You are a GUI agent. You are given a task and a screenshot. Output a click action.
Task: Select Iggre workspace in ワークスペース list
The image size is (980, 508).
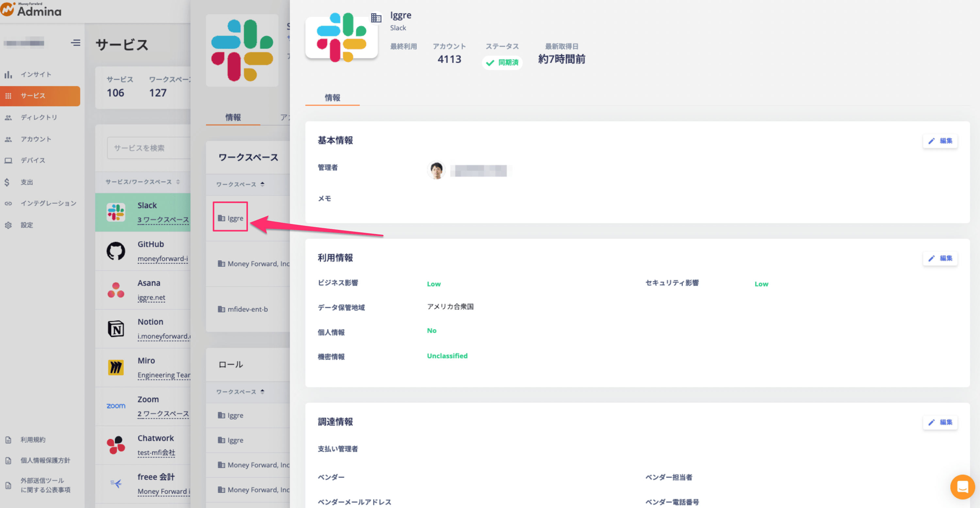231,218
